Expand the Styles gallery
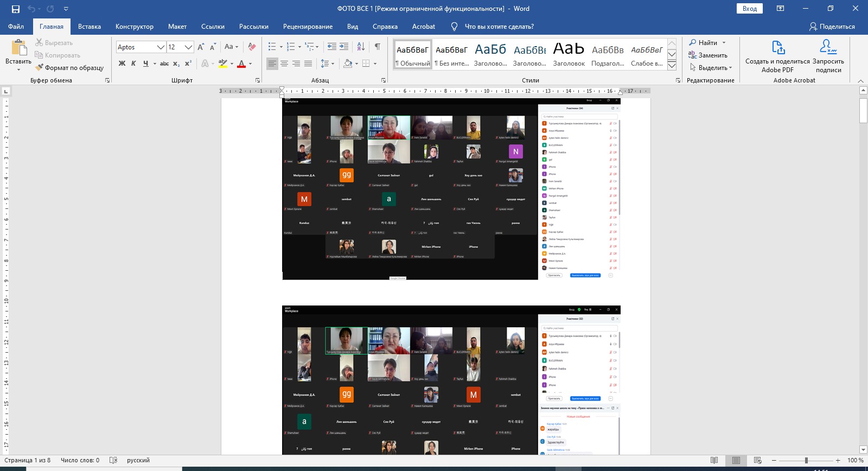The image size is (868, 471). click(x=672, y=66)
